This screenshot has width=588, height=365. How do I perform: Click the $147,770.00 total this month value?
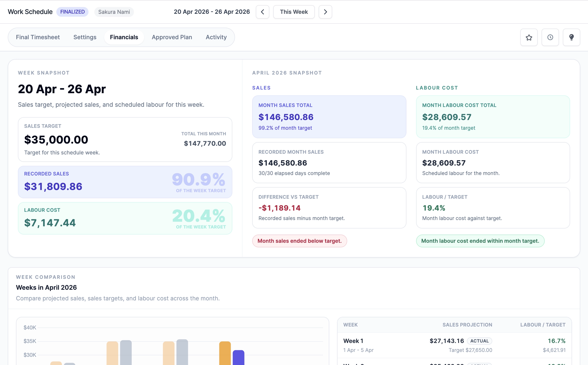click(205, 144)
